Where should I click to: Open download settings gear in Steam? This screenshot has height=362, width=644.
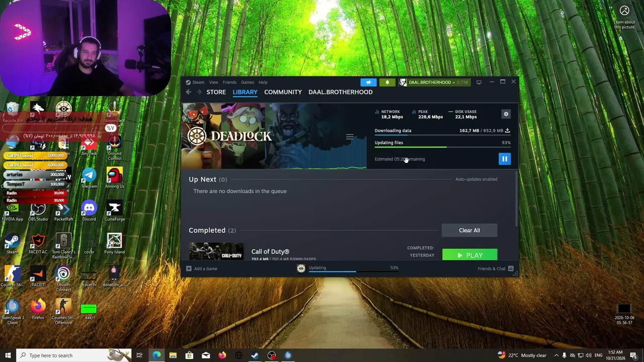point(506,114)
